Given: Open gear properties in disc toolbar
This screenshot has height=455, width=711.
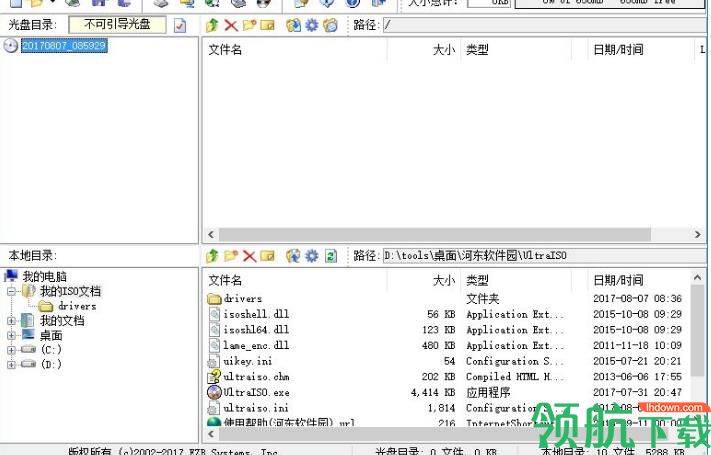Looking at the screenshot, I should point(312,25).
